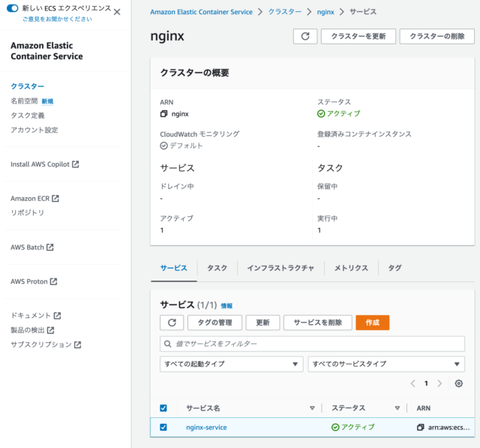Open the nginx-service link
The image size is (480, 448).
pos(206,428)
